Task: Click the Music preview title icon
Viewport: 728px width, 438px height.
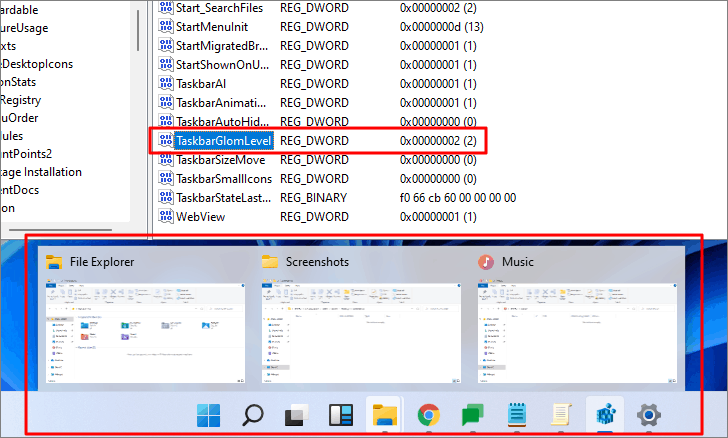Action: [486, 262]
